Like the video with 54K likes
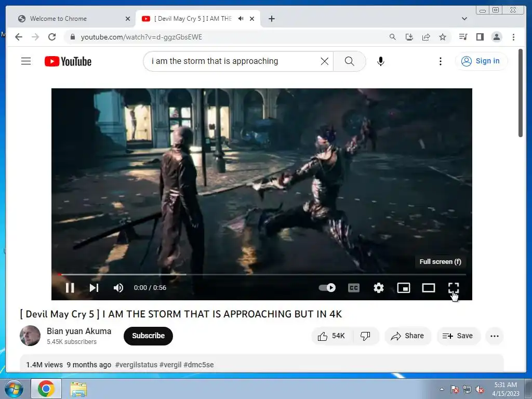 point(332,336)
